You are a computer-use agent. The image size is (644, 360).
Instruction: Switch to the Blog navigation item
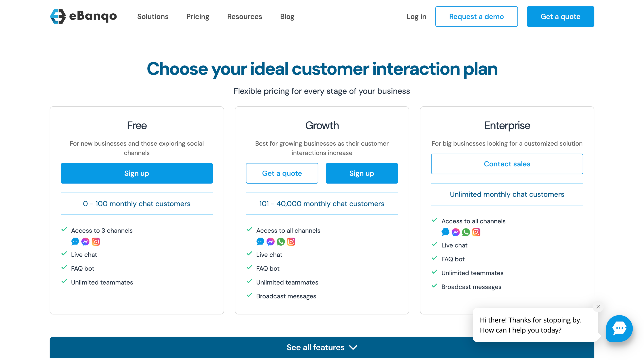(x=287, y=16)
